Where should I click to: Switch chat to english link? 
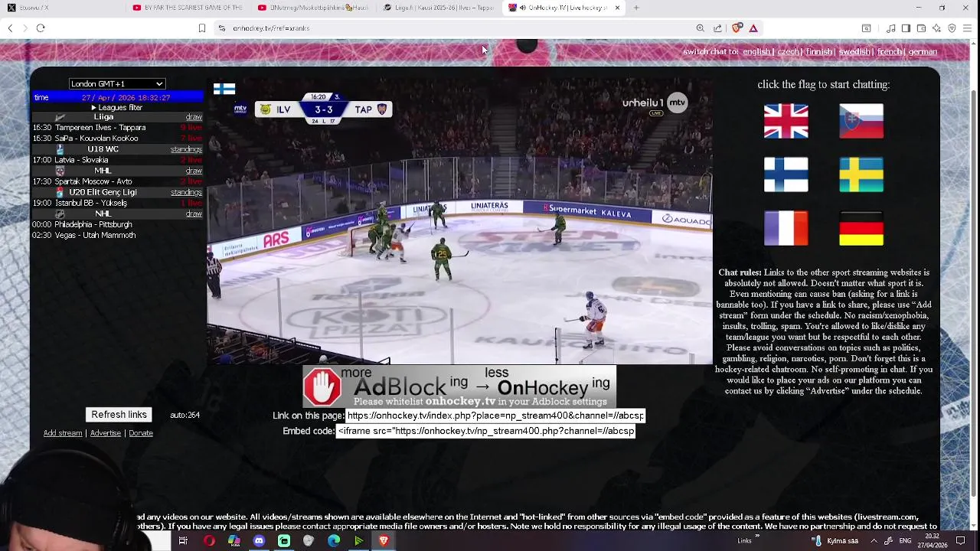pyautogui.click(x=756, y=52)
